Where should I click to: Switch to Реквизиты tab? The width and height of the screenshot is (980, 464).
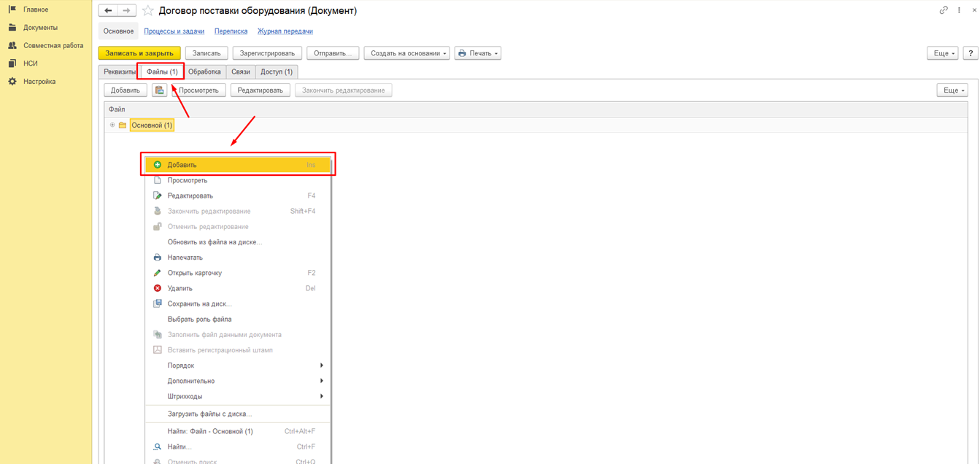point(119,71)
